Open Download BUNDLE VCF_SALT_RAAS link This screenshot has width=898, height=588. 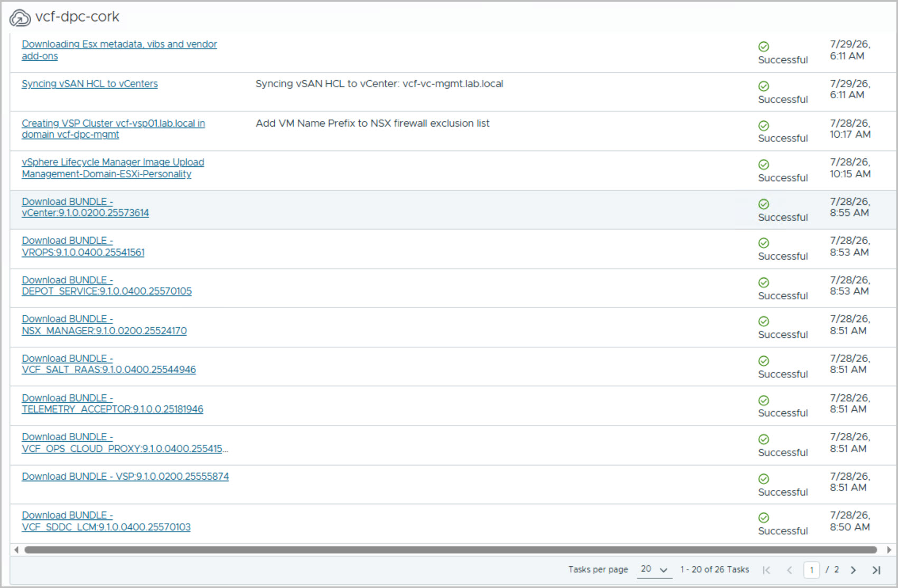(109, 364)
